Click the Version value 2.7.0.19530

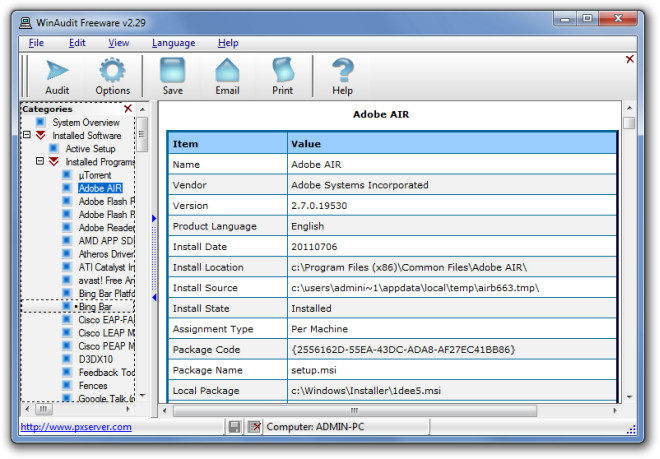tap(319, 206)
